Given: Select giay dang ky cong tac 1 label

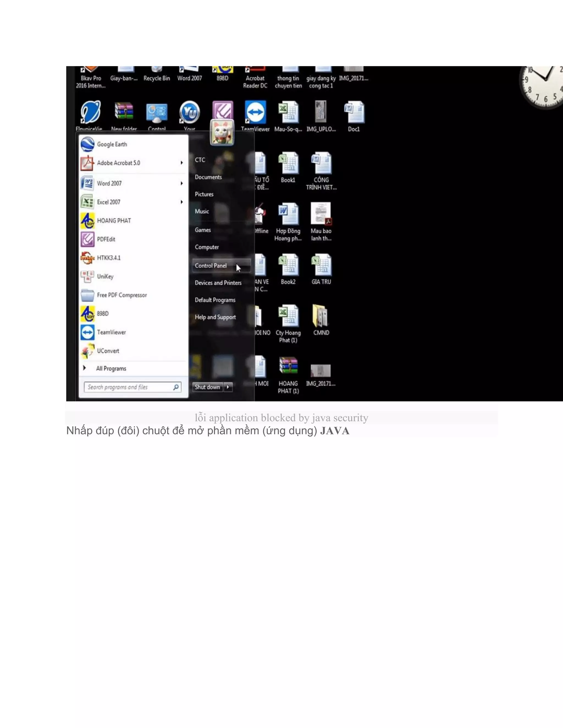Looking at the screenshot, I should point(321,82).
